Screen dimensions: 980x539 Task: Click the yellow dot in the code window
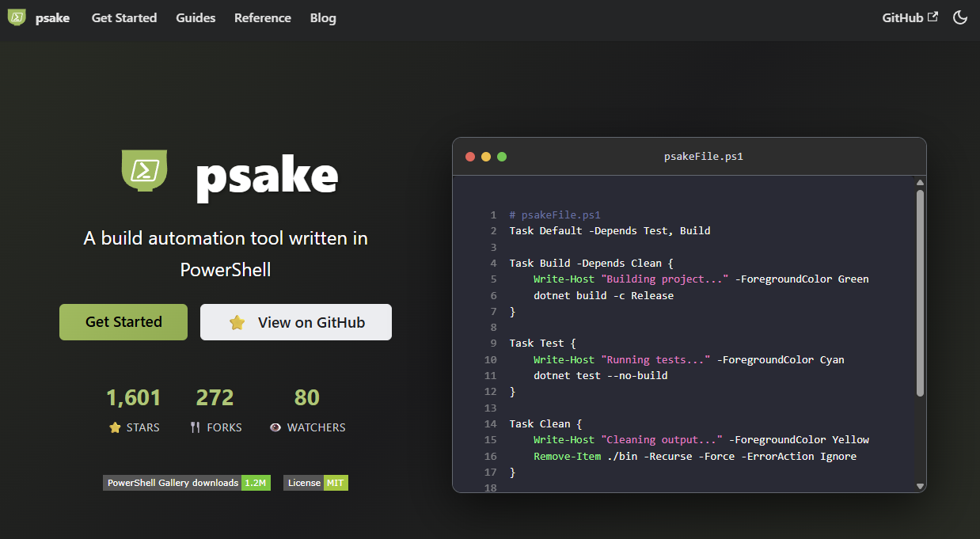pos(486,157)
